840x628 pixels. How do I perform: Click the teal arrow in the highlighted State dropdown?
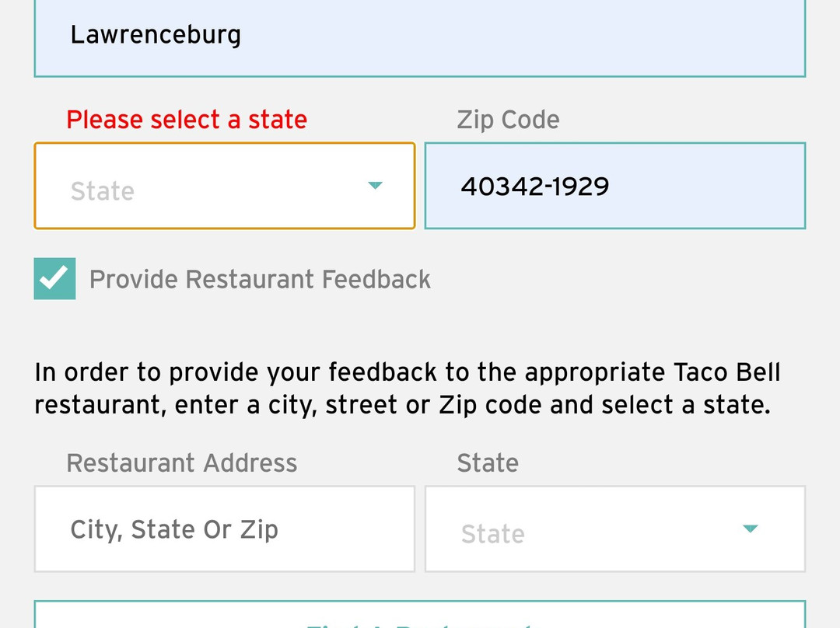click(x=375, y=186)
